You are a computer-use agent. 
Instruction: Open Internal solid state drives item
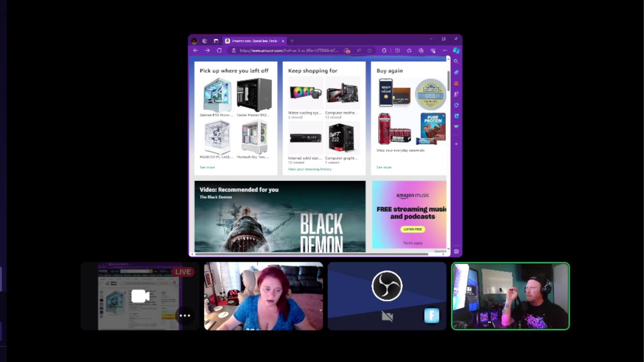tap(305, 138)
